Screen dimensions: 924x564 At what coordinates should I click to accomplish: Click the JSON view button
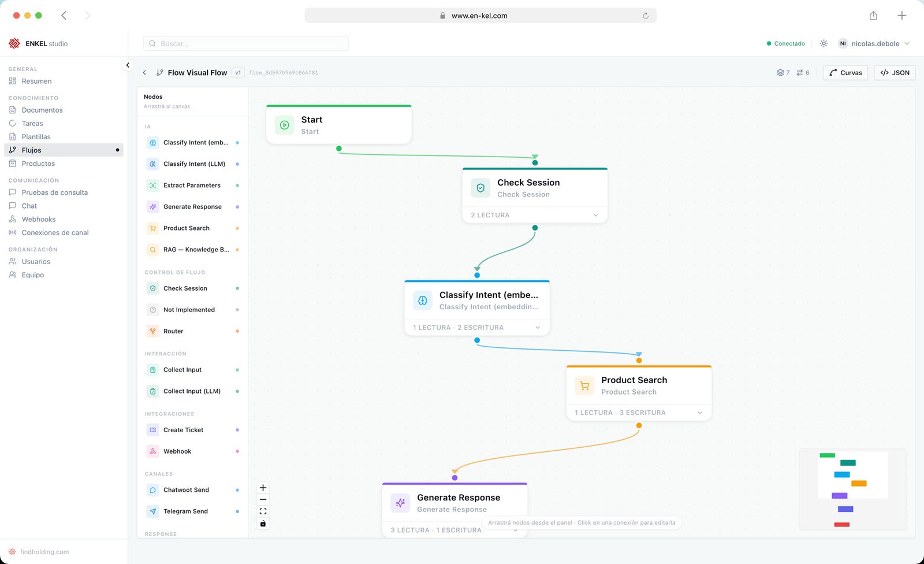click(894, 72)
